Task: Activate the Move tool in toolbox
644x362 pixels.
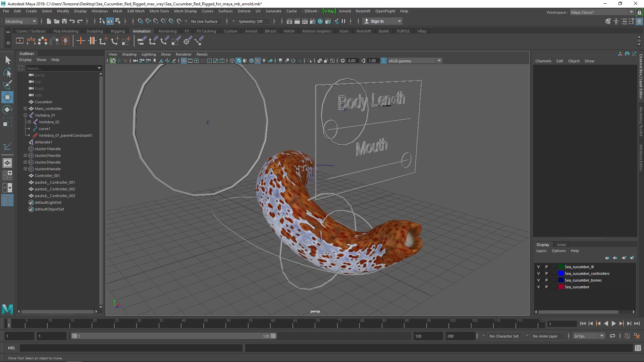Action: 7,98
